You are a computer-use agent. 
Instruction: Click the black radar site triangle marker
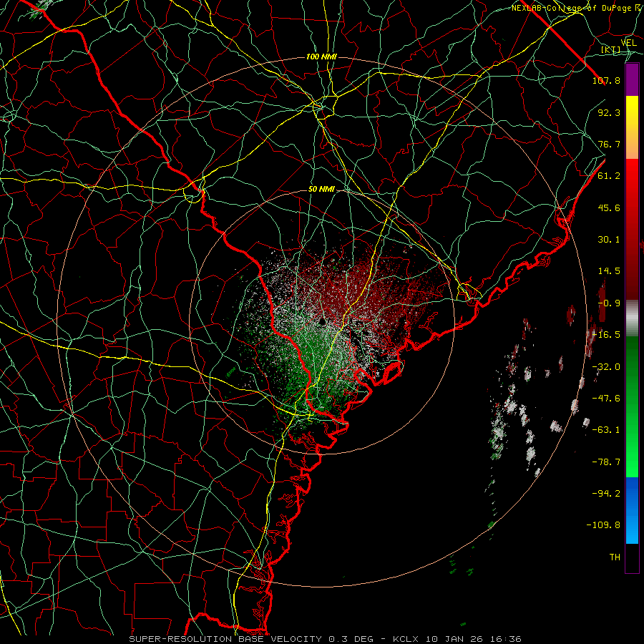[322, 321]
